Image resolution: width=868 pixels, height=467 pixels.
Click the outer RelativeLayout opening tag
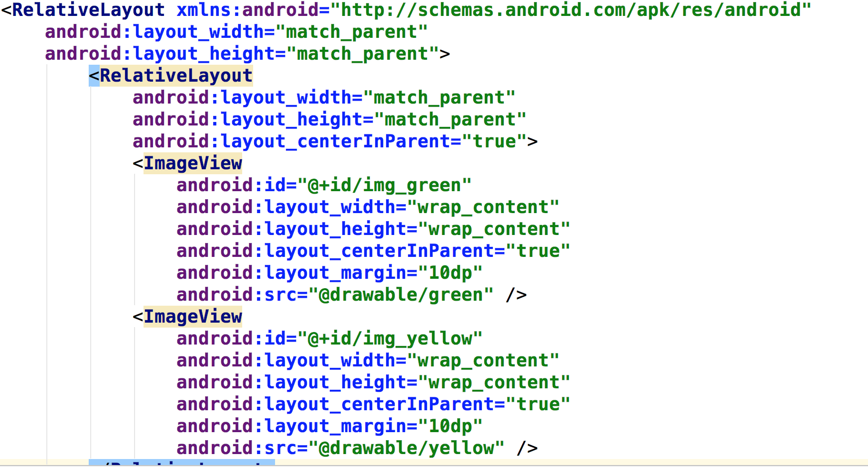(x=83, y=9)
